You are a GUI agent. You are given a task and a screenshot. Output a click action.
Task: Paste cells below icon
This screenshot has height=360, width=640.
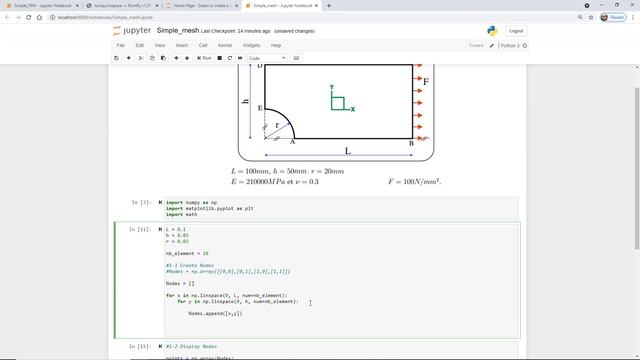[x=163, y=58]
